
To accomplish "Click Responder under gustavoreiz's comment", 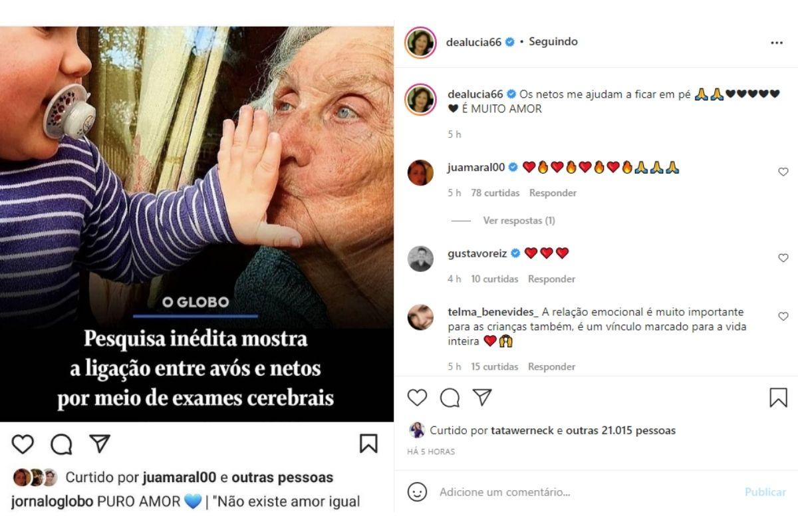I will click(552, 279).
